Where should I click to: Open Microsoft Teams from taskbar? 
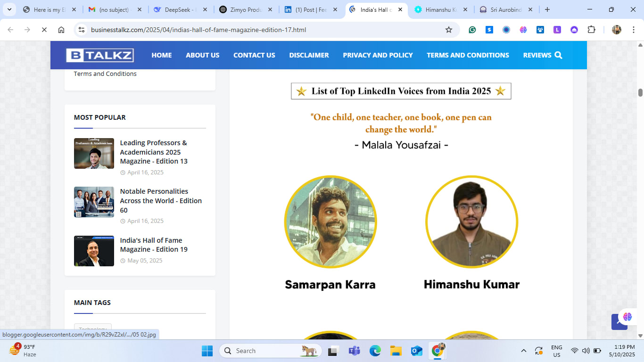coord(354,351)
